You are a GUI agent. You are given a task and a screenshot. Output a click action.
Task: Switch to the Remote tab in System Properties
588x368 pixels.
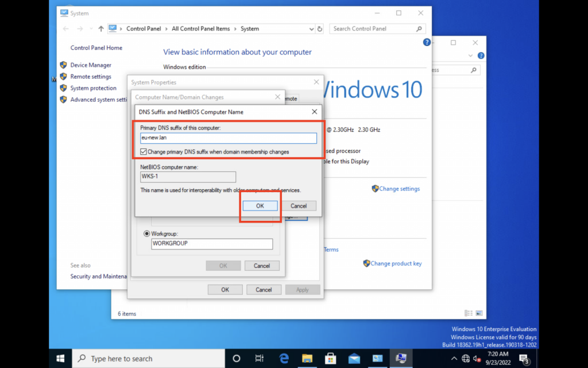pos(290,99)
